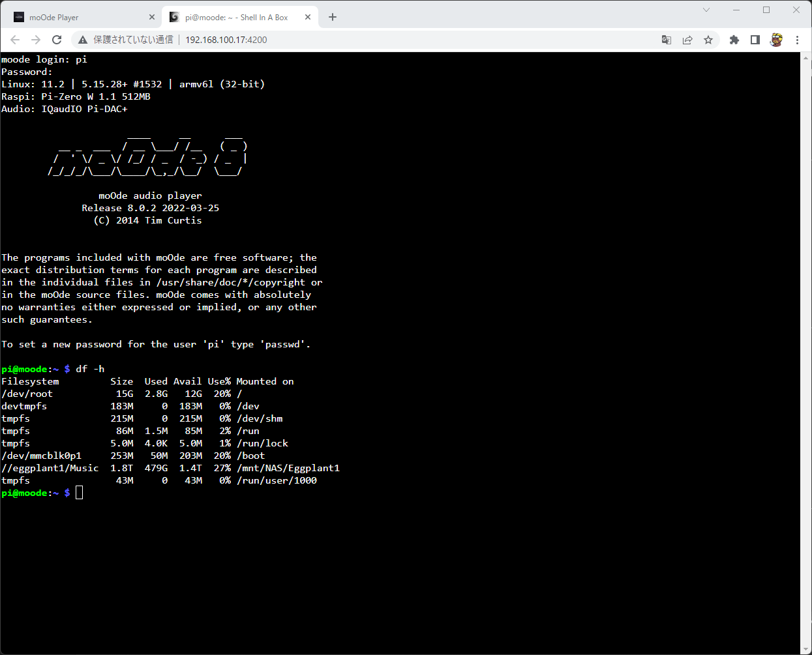This screenshot has width=812, height=655.
Task: Click the Linux kernel version line
Action: coord(133,84)
